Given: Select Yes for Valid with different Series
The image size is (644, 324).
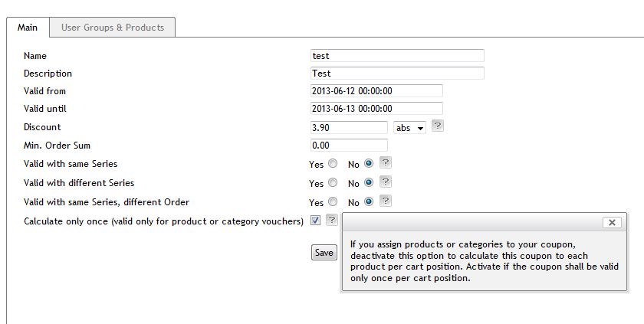Looking at the screenshot, I should [x=332, y=183].
